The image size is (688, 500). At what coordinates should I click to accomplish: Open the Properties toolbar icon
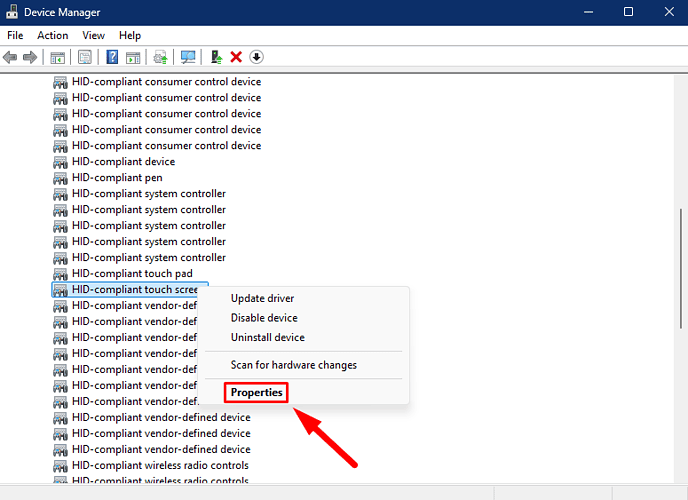pos(85,57)
